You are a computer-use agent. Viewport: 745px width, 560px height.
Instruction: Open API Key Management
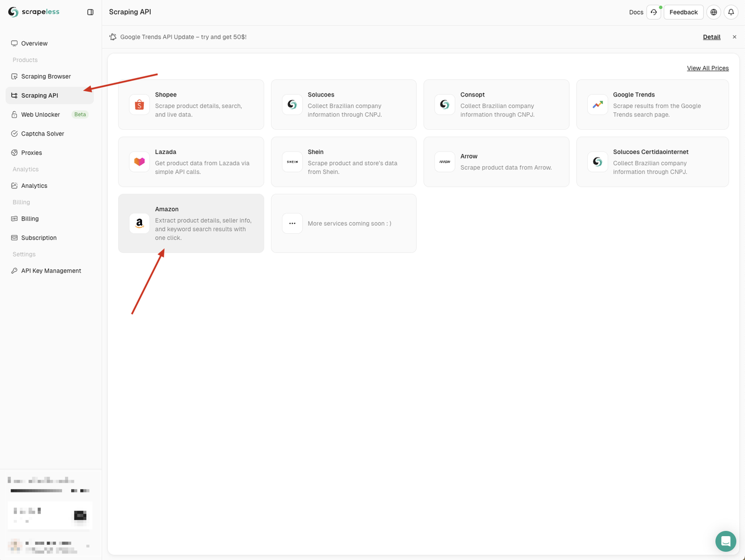click(49, 271)
